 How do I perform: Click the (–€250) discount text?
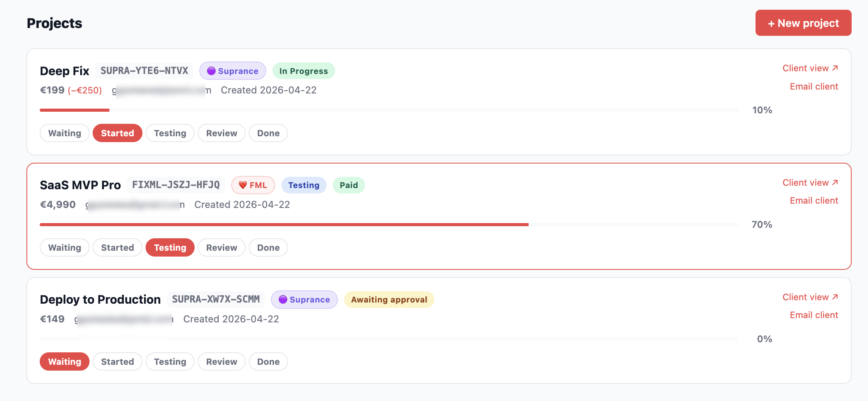pos(85,90)
